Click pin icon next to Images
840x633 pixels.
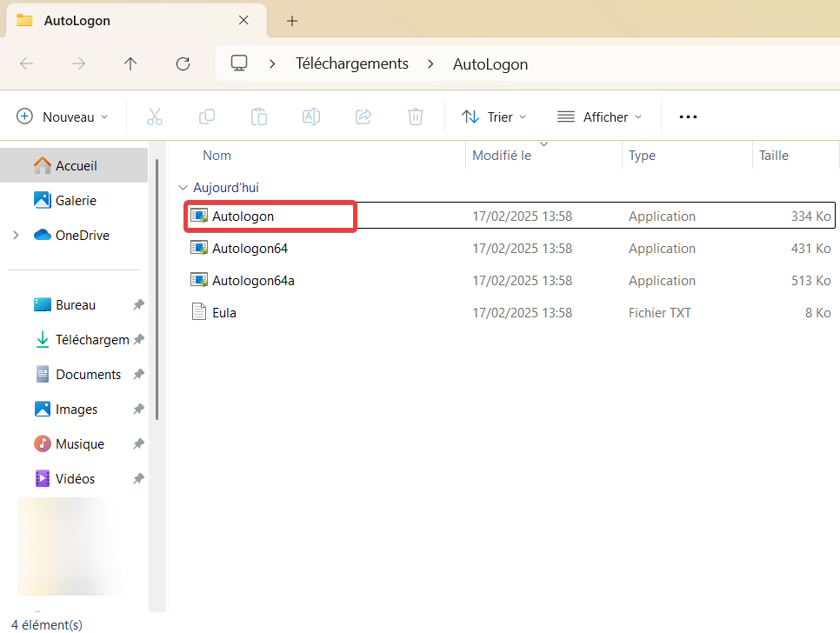(139, 410)
